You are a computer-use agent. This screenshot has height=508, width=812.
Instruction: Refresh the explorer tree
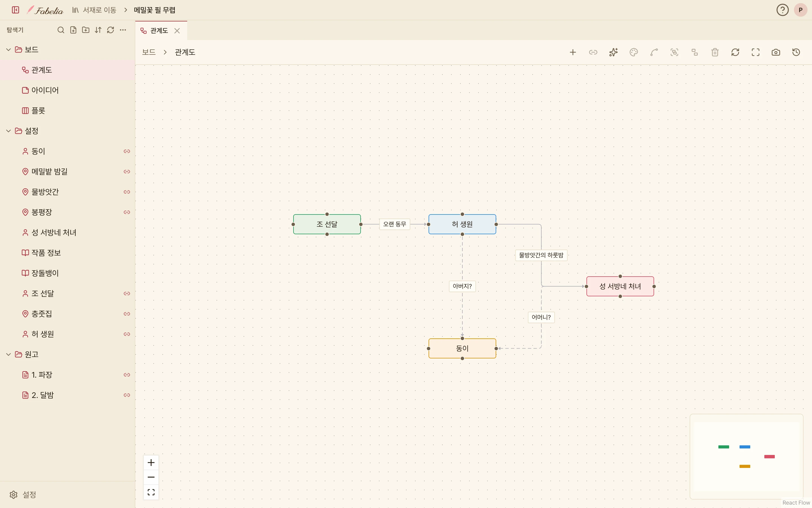click(x=111, y=30)
